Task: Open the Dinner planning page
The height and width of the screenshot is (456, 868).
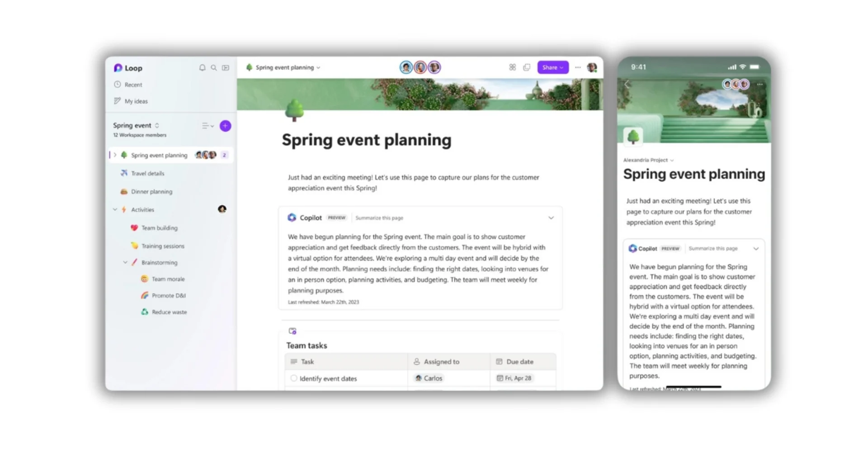Action: [151, 191]
